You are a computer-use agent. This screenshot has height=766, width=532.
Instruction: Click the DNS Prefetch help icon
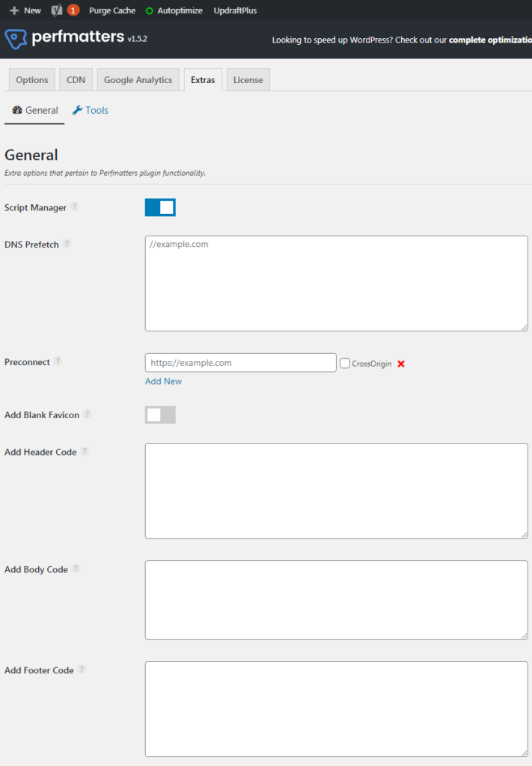pos(67,244)
